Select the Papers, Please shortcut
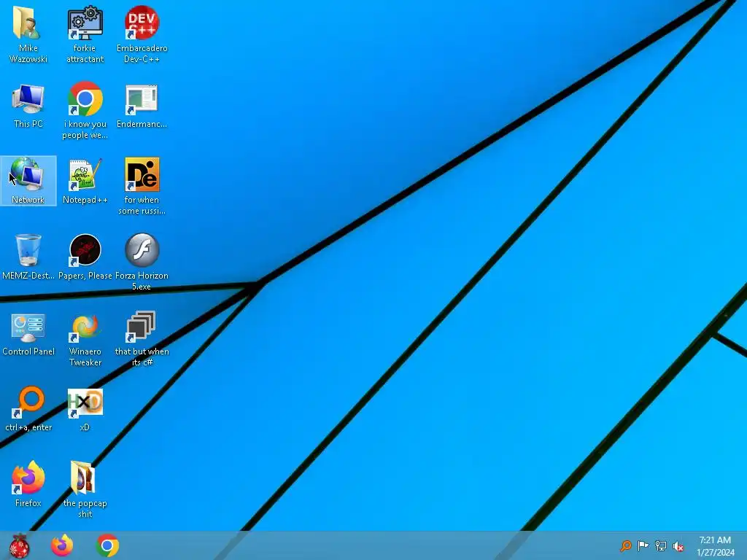The height and width of the screenshot is (560, 747). click(x=85, y=257)
